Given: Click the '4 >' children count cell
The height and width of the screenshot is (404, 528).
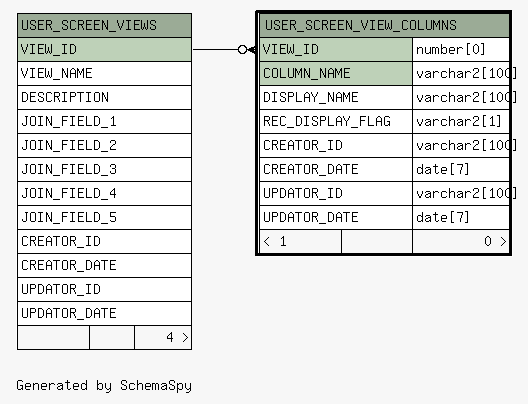Looking at the screenshot, I should [163, 337].
